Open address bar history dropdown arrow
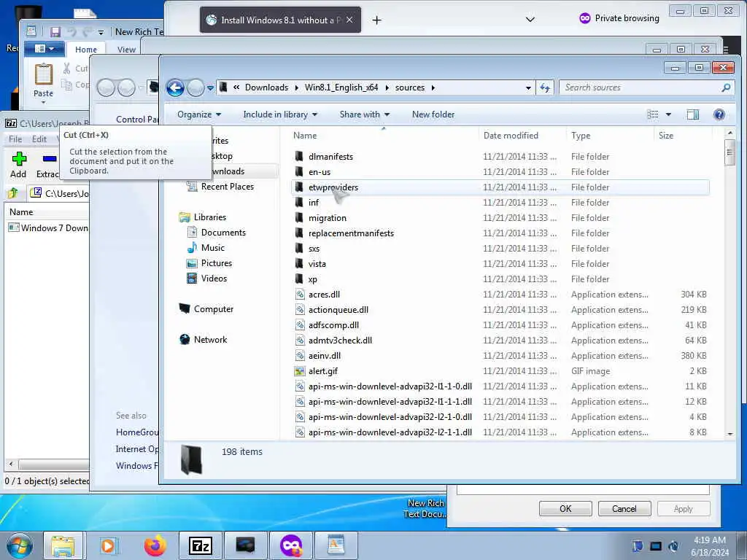 [528, 88]
